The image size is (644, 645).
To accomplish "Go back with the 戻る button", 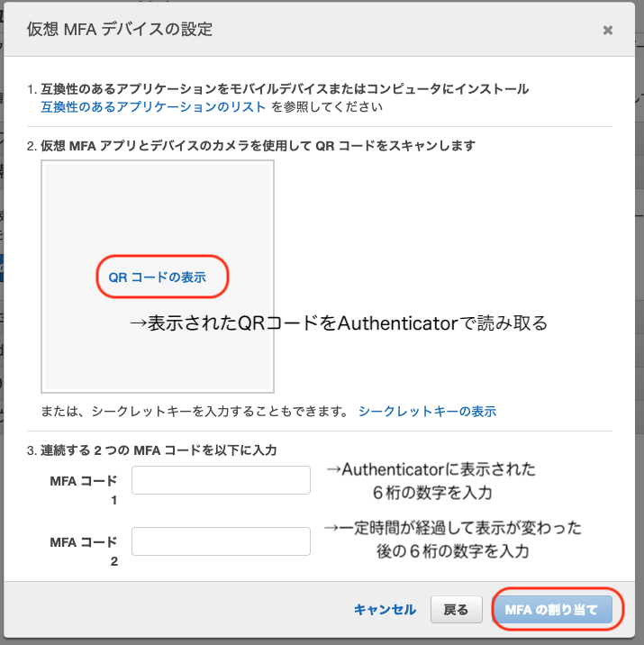I will click(x=456, y=609).
